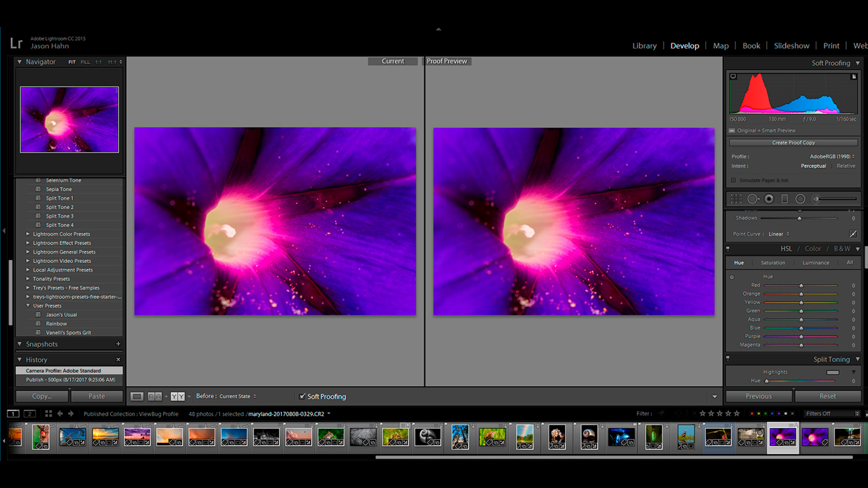Screen dimensions: 868x488
Task: Expand the Lightroom Effect Presets folder
Action: tap(28, 243)
